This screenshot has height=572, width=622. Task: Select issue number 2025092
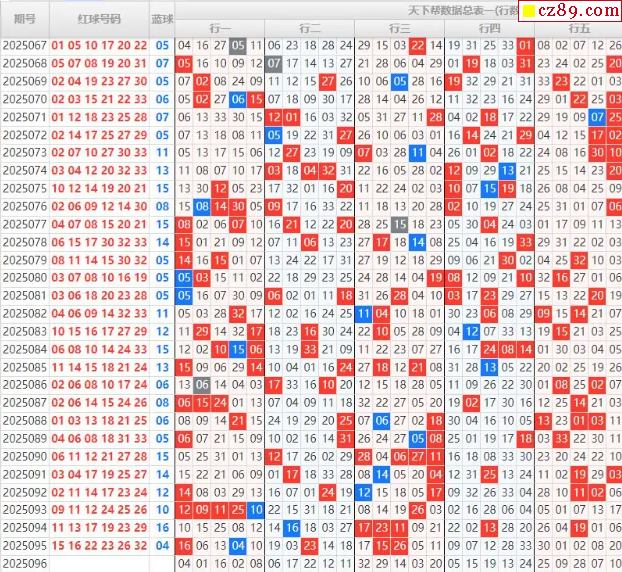coord(25,492)
